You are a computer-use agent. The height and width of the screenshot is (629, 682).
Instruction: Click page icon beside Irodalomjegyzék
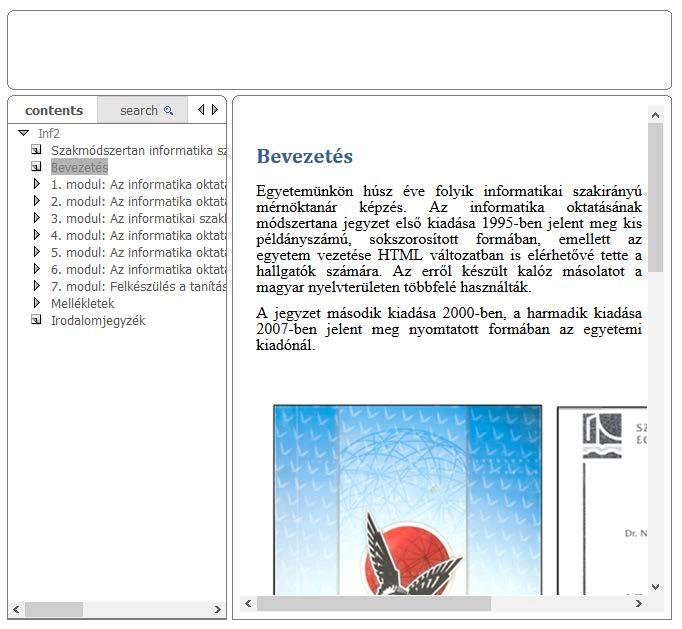pyautogui.click(x=37, y=320)
